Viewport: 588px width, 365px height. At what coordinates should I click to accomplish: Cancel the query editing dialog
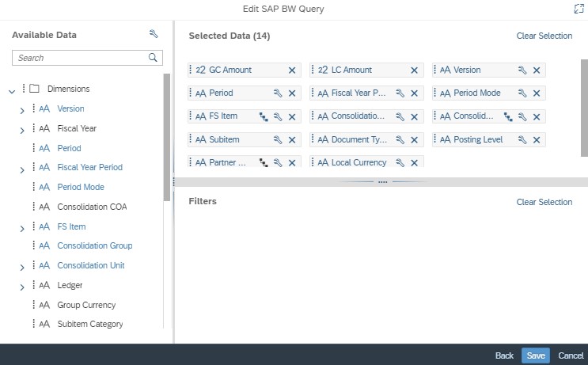click(571, 355)
